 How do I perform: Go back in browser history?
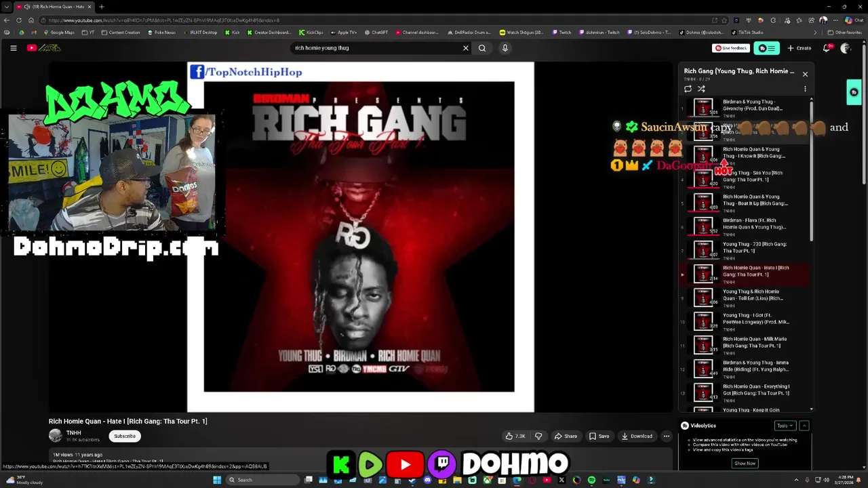coord(7,20)
